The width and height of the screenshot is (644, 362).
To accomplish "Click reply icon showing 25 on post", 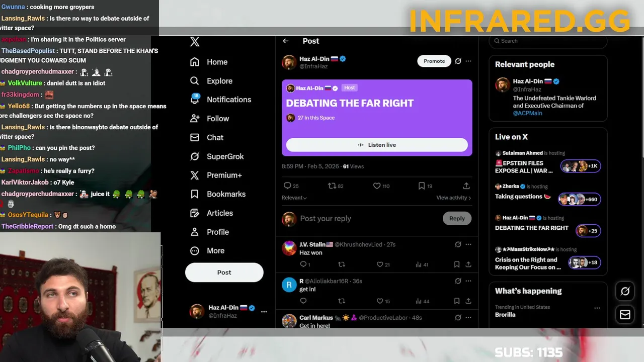I will point(291,186).
